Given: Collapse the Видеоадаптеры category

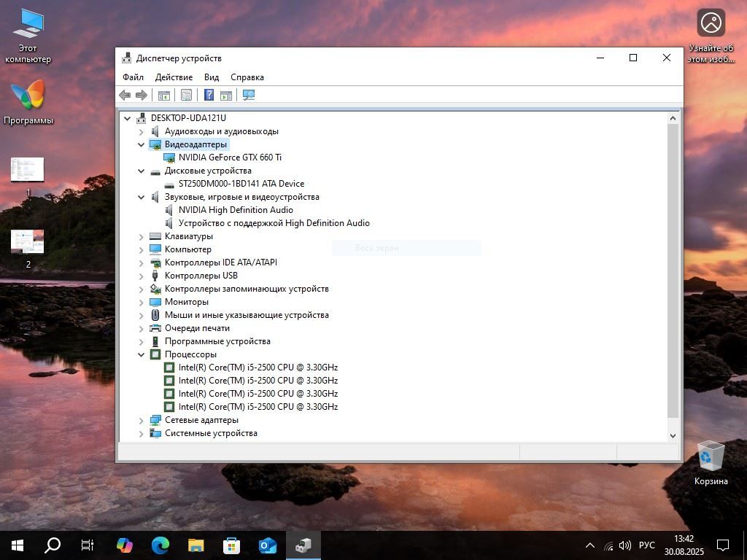Looking at the screenshot, I should (141, 144).
